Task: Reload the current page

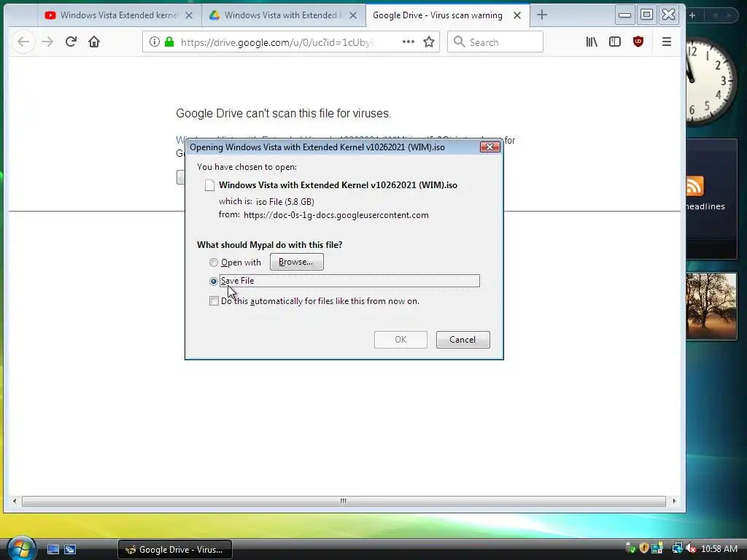Action: click(x=71, y=42)
